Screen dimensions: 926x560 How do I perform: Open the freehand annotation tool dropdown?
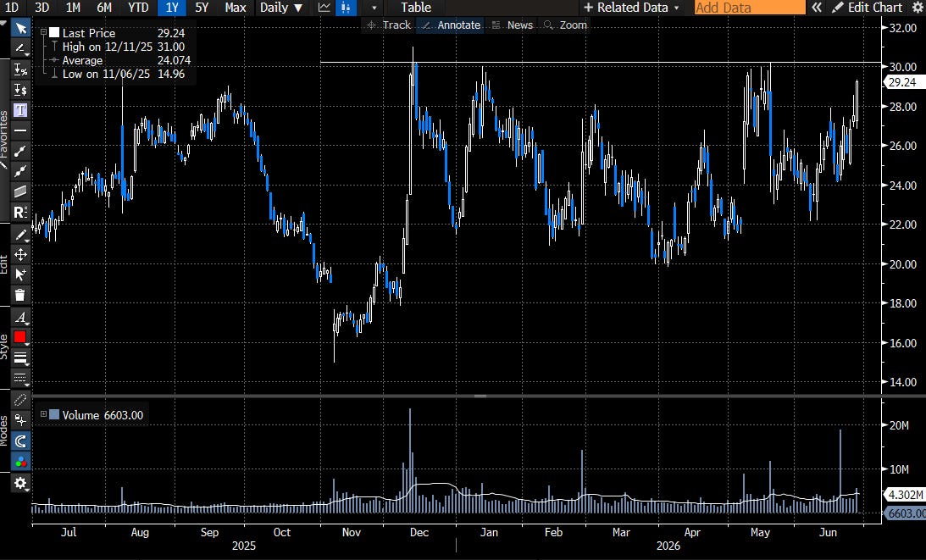click(20, 48)
